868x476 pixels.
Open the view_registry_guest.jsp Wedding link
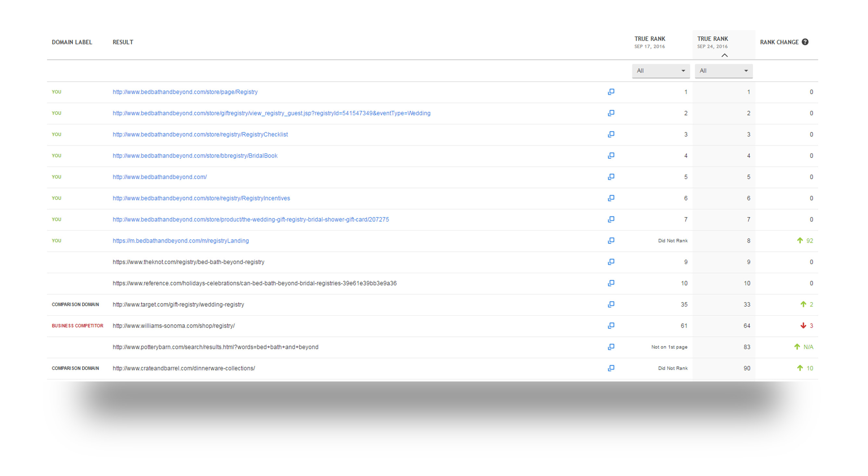[272, 113]
